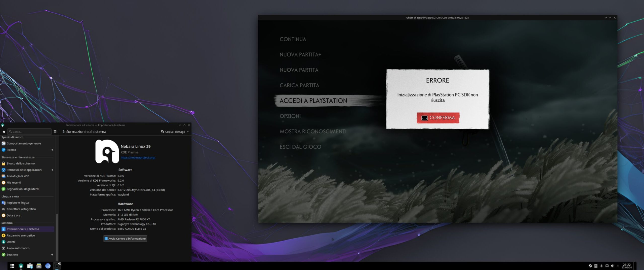Open the clock showing 21:22 on the taskbar
This screenshot has height=270, width=644.
626,266
